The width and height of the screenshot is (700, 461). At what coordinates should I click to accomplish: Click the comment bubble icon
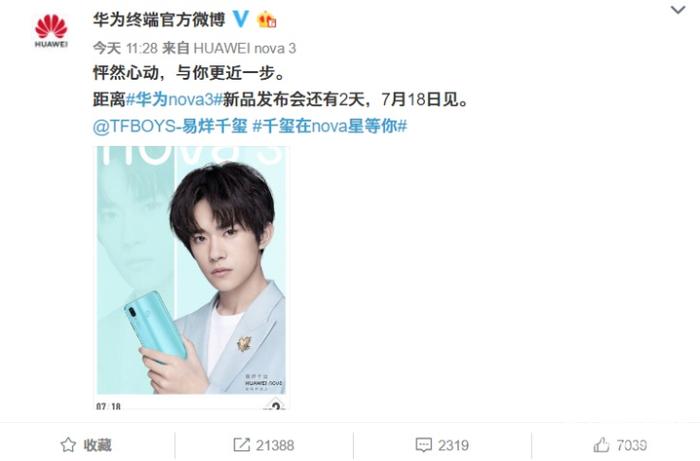click(423, 444)
